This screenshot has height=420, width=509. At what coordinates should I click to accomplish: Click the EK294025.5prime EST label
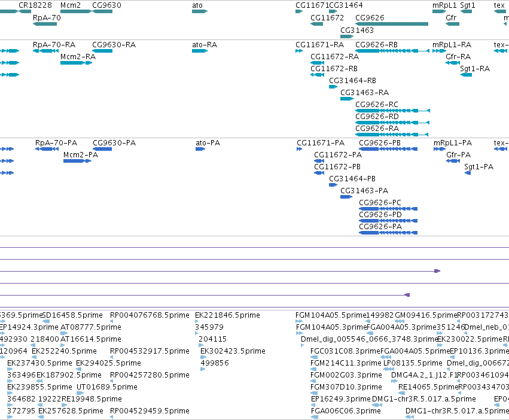tap(108, 363)
